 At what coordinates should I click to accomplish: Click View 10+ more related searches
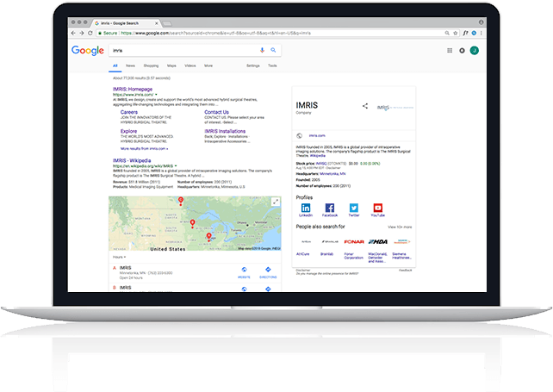click(400, 227)
